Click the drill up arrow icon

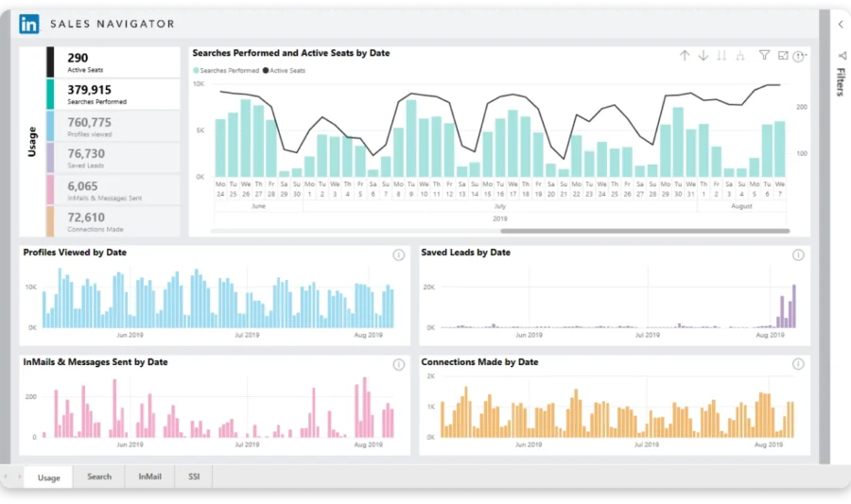click(x=685, y=56)
